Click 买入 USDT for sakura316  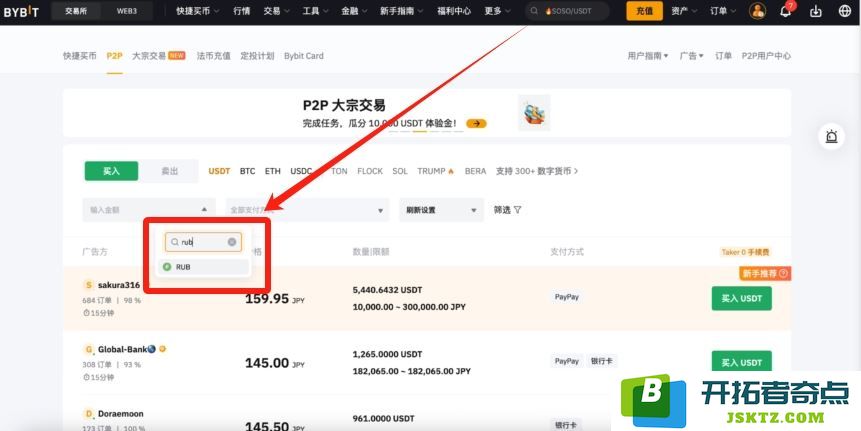click(x=741, y=298)
